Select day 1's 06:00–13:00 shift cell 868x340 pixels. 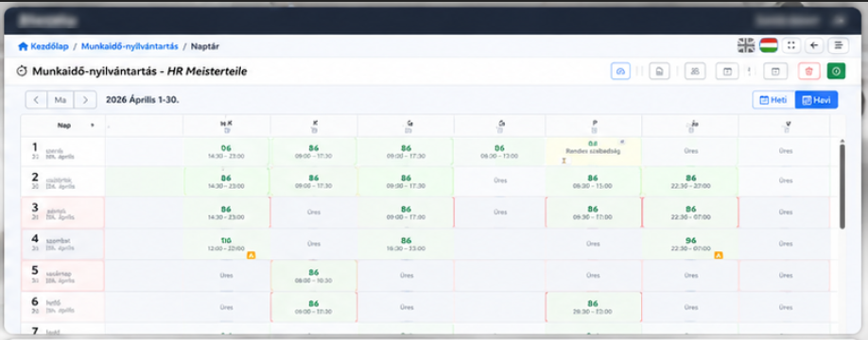500,151
